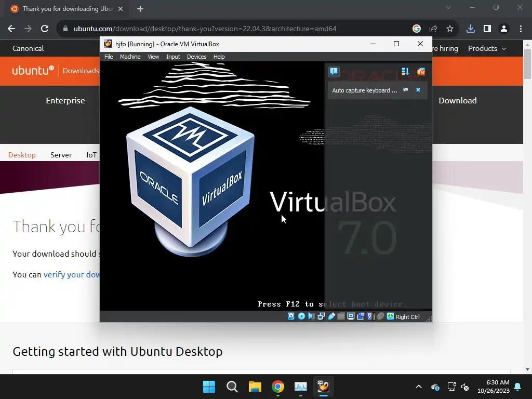Select the Desktop tab on Ubuntu page
The image size is (532, 399).
(x=22, y=155)
